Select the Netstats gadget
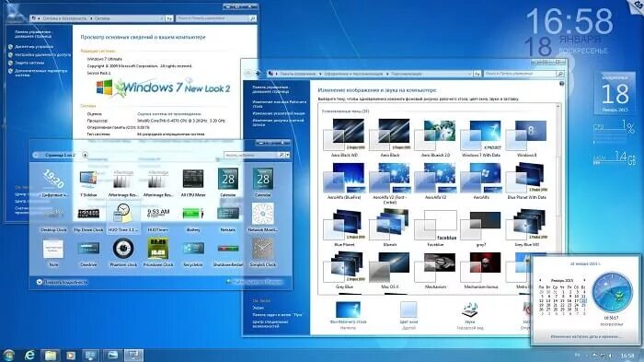The width and height of the screenshot is (644, 362). (x=228, y=219)
